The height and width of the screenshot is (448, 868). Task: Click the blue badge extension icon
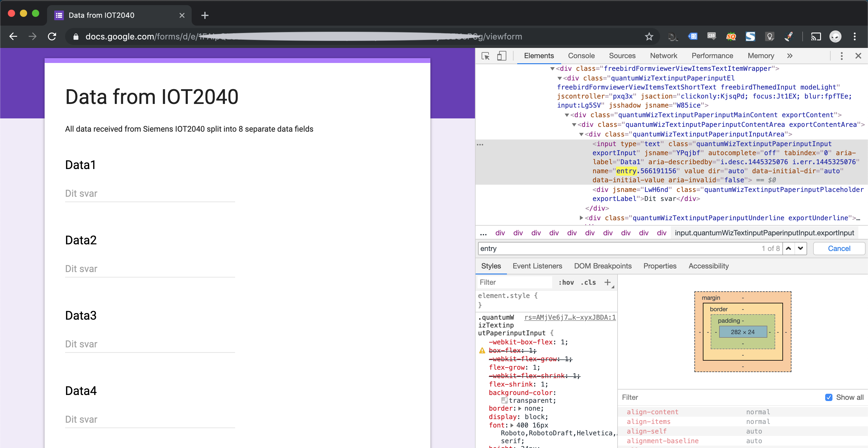693,36
